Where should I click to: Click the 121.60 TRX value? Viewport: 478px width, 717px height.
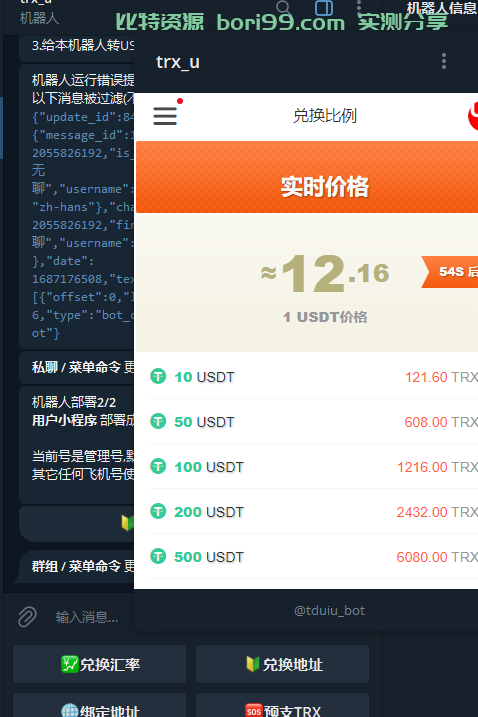pyautogui.click(x=441, y=377)
